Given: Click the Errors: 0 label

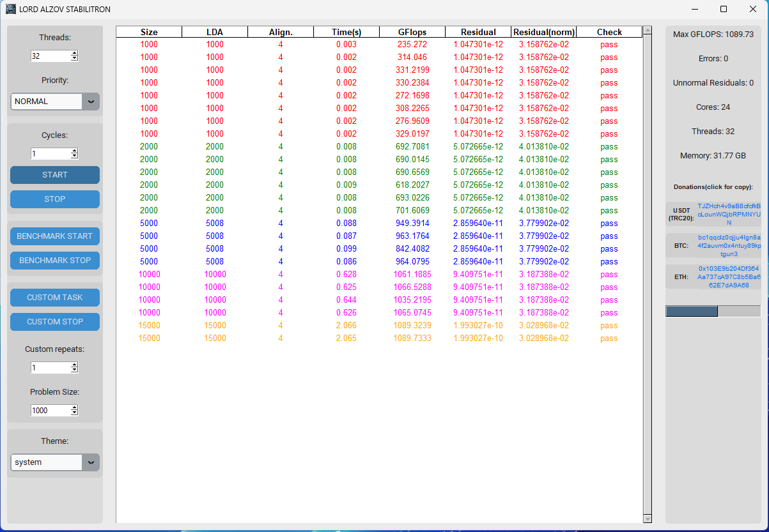Looking at the screenshot, I should 713,59.
